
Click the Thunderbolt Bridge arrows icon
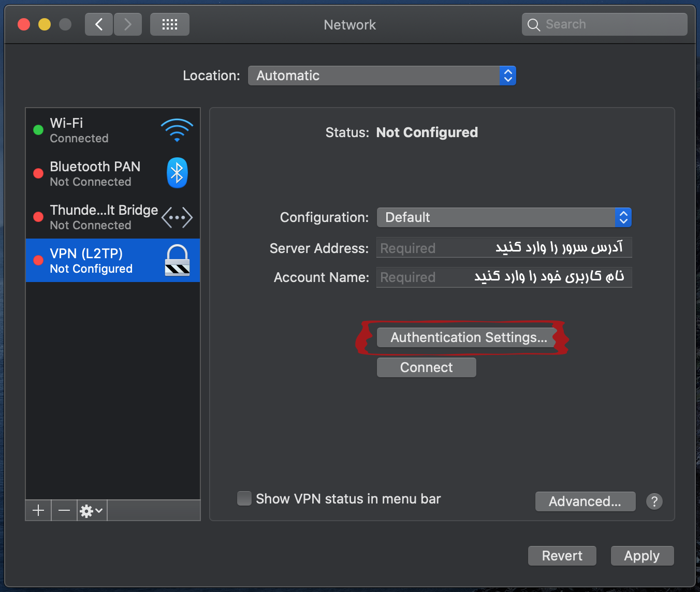click(177, 217)
